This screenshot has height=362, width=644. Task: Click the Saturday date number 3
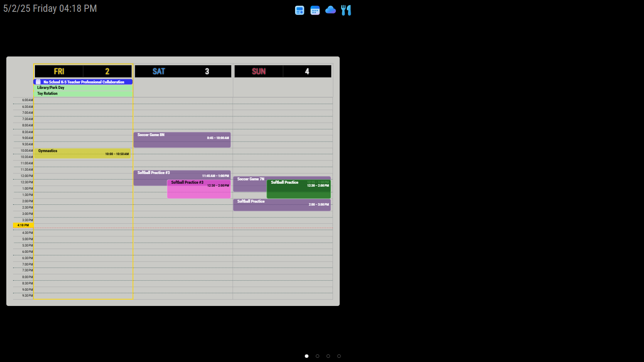[207, 71]
